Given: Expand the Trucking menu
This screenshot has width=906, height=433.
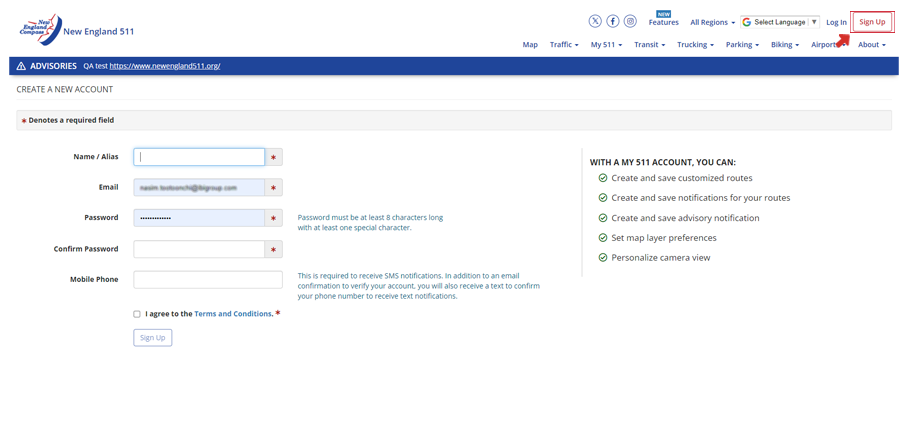Looking at the screenshot, I should pos(695,45).
